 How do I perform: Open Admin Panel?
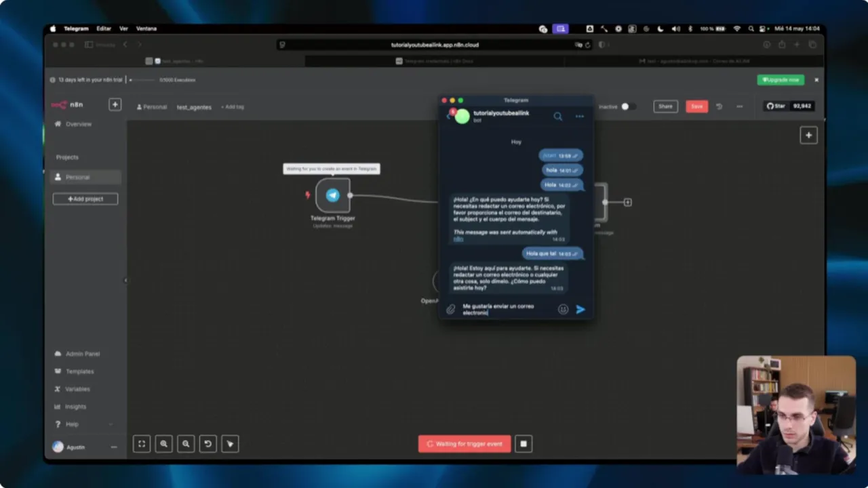pos(83,354)
